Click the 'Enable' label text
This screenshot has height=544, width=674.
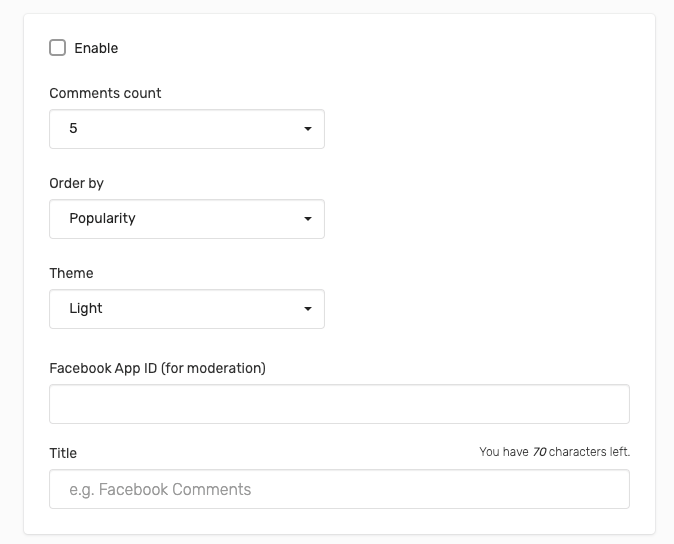coord(96,48)
